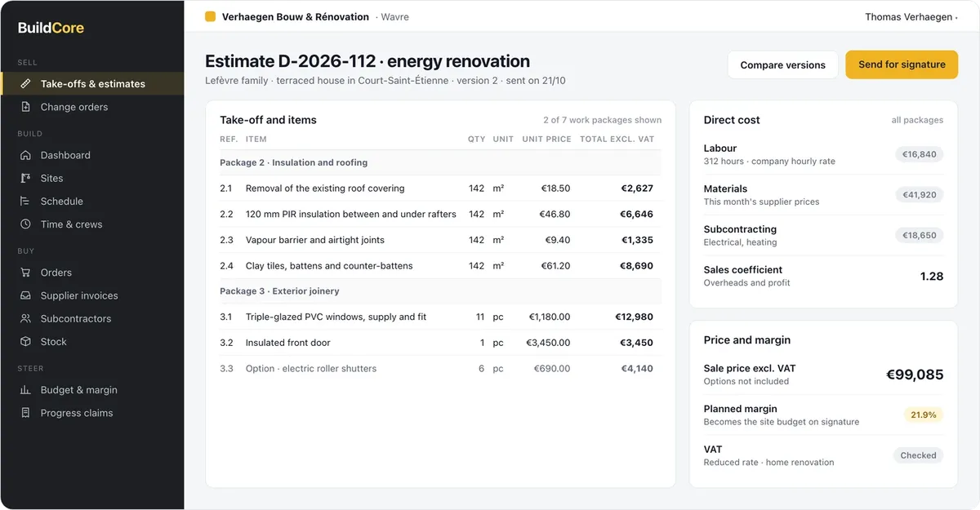Image resolution: width=980 pixels, height=510 pixels.
Task: Click the Materials €41,920 badge
Action: [x=919, y=195]
